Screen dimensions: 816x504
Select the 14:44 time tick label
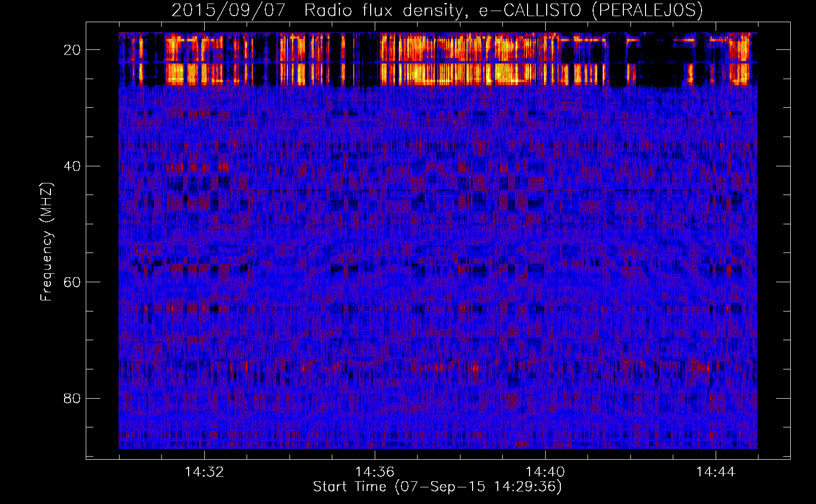pos(716,472)
